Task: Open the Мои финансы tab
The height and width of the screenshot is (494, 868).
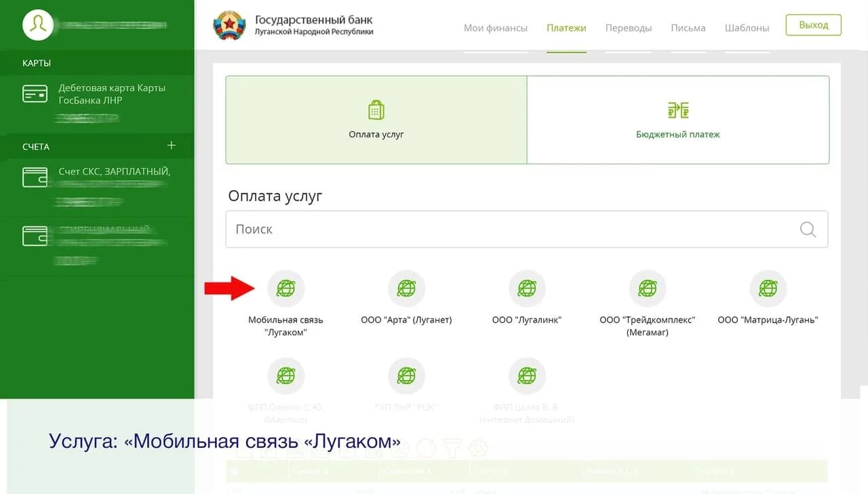Action: pyautogui.click(x=496, y=28)
